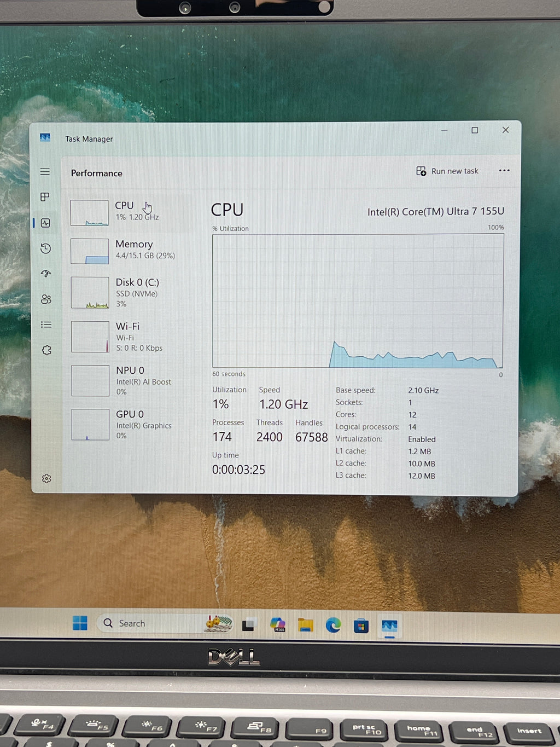Viewport: 560px width, 747px height.
Task: Open the Task Manager hamburger navigation menu
Action: coord(45,172)
